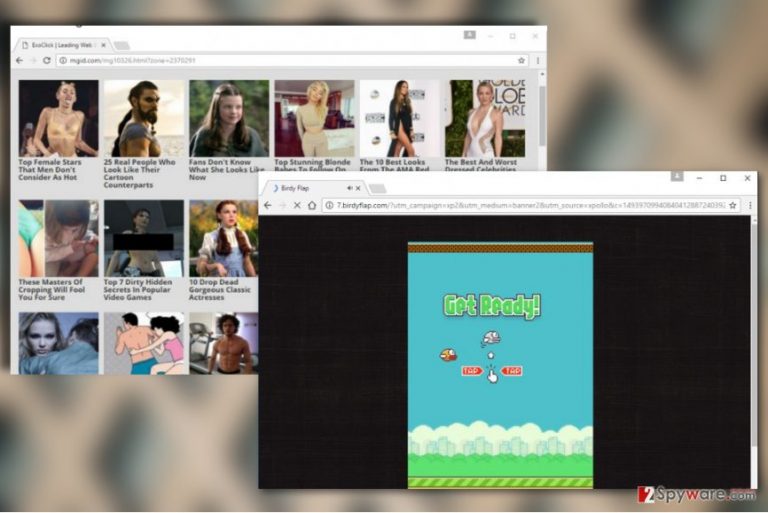Viewport: 768px width, 513px height.
Task: Reload the page in the mgid.com window
Action: click(47, 60)
